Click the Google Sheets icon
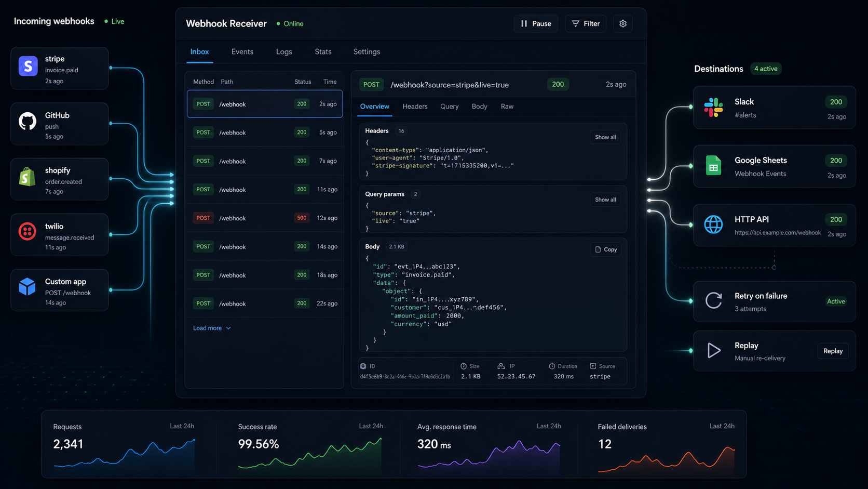This screenshot has height=489, width=868. [x=713, y=165]
